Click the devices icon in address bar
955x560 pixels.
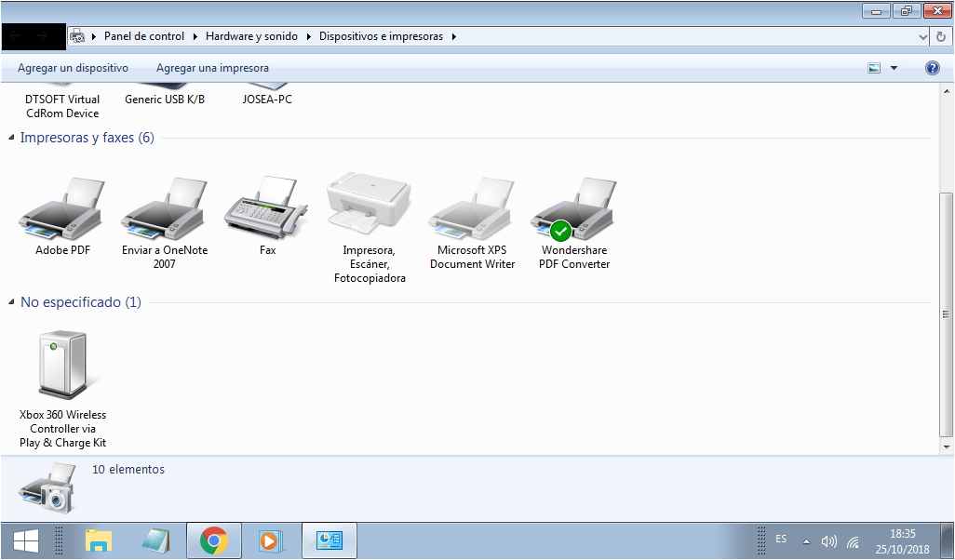[x=77, y=36]
